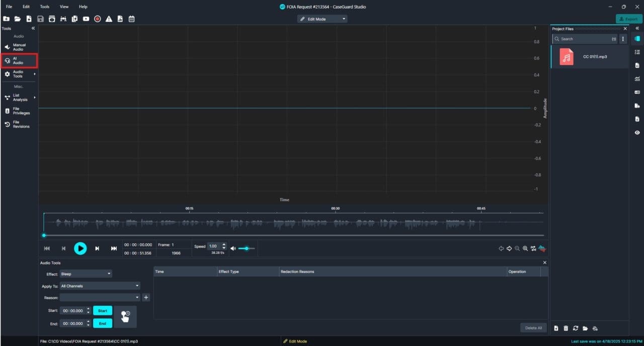The height and width of the screenshot is (346, 644).
Task: Open the YouTube import icon in the toolbar
Action: 86,19
